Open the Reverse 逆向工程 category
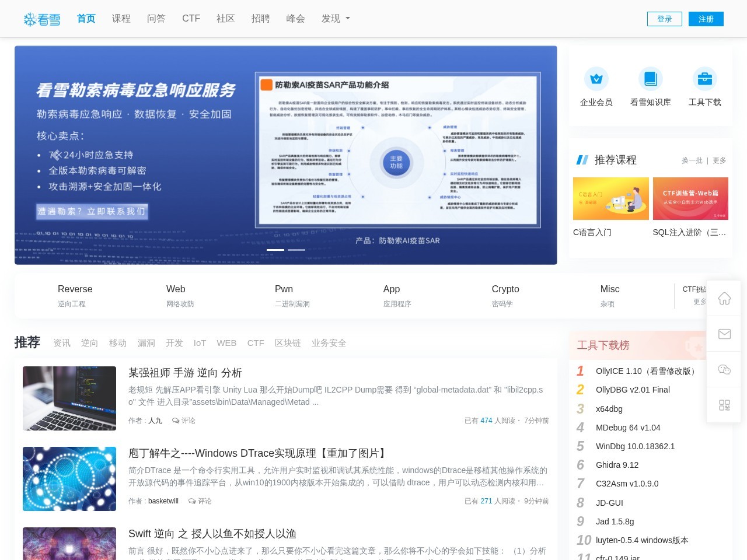Screen dimensions: 747x560 [x=75, y=295]
